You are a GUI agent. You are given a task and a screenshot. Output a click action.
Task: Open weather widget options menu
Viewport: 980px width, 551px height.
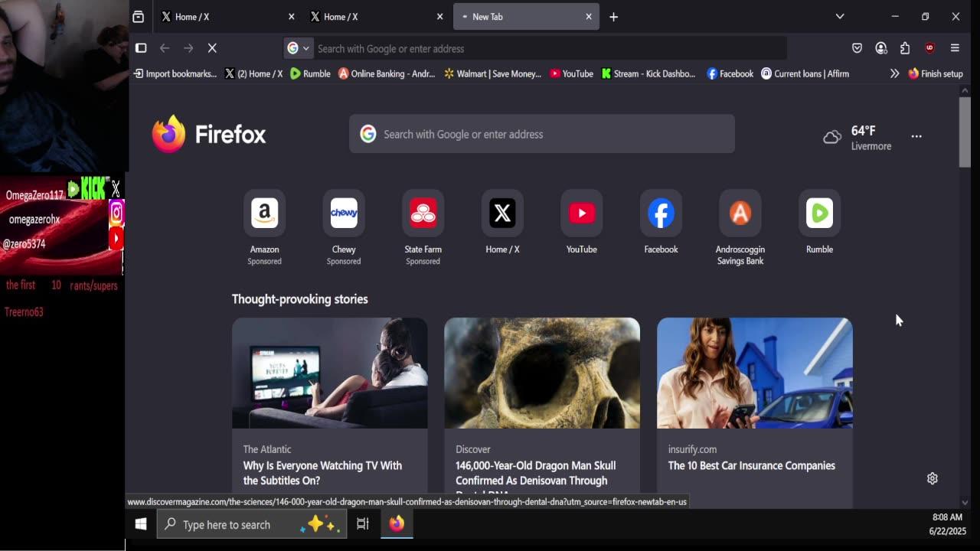tap(916, 136)
